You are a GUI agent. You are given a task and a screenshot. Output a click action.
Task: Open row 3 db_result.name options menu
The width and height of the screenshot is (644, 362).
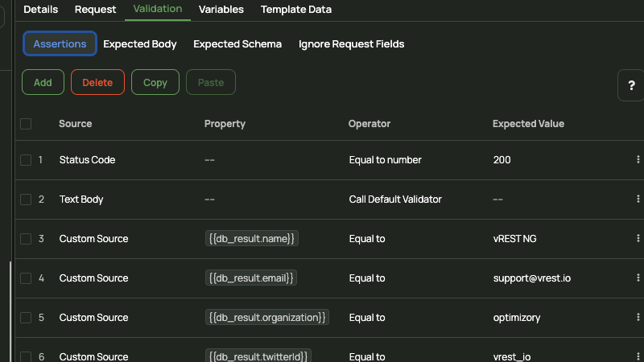[638, 238]
